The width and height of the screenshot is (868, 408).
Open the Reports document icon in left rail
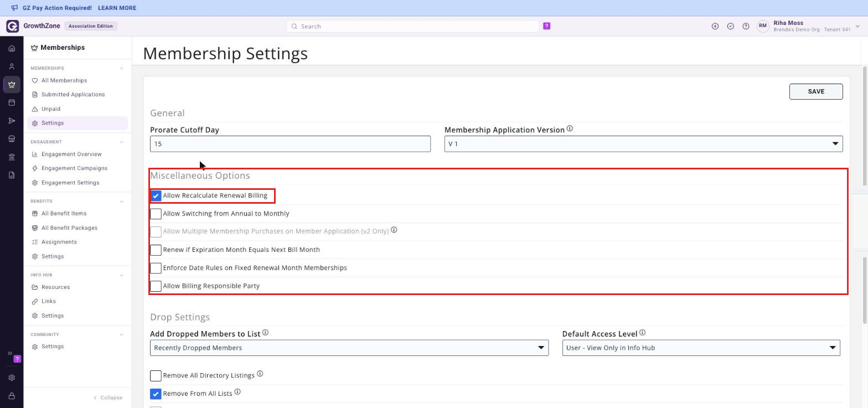tap(12, 175)
